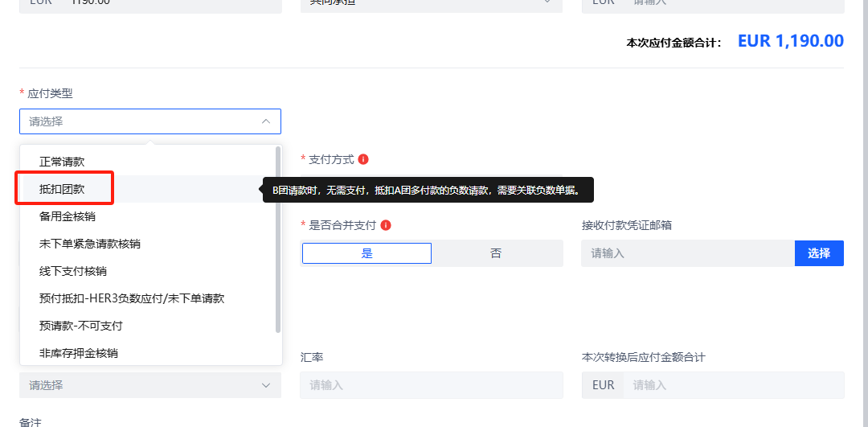This screenshot has height=427, width=868.
Task: Select 预请款-不可支付 in the list
Action: pyautogui.click(x=80, y=326)
